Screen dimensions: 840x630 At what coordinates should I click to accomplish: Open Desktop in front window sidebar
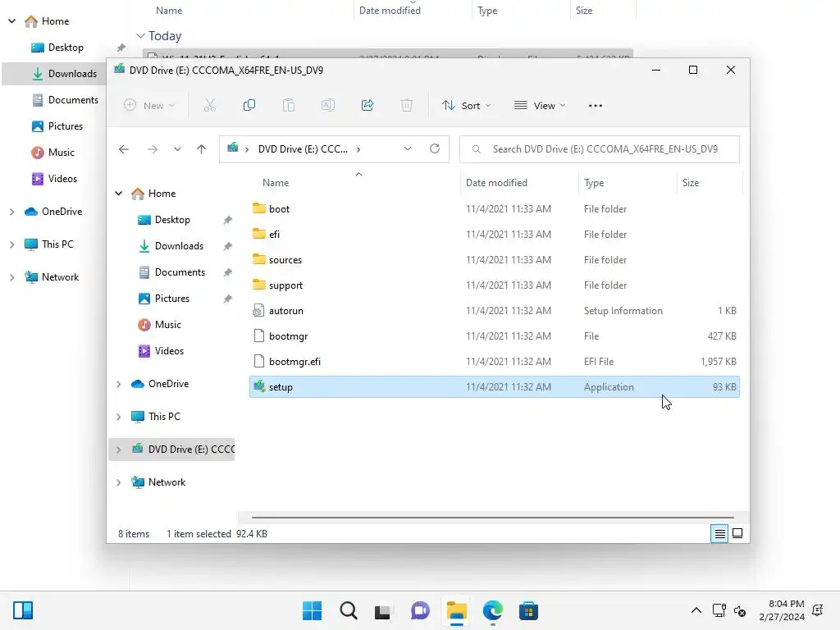(172, 220)
